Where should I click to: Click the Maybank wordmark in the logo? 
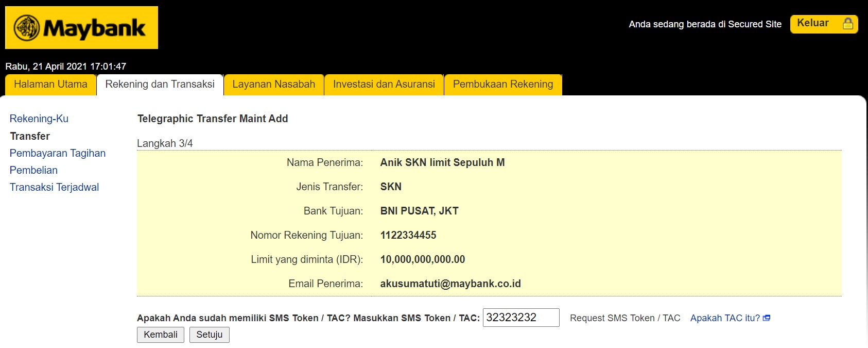(x=94, y=28)
